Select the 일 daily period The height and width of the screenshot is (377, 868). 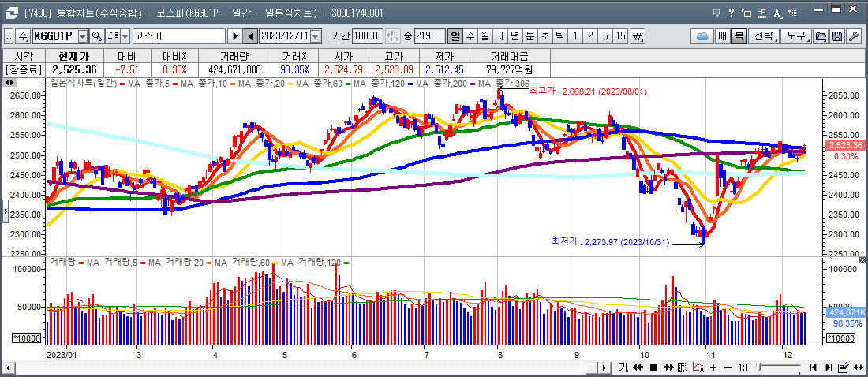(455, 36)
